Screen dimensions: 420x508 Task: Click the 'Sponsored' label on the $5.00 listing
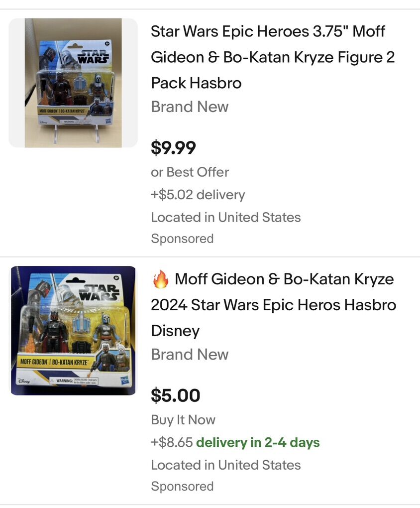(182, 487)
